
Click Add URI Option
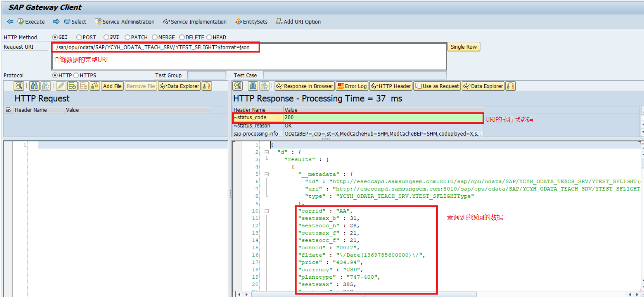pyautogui.click(x=299, y=21)
